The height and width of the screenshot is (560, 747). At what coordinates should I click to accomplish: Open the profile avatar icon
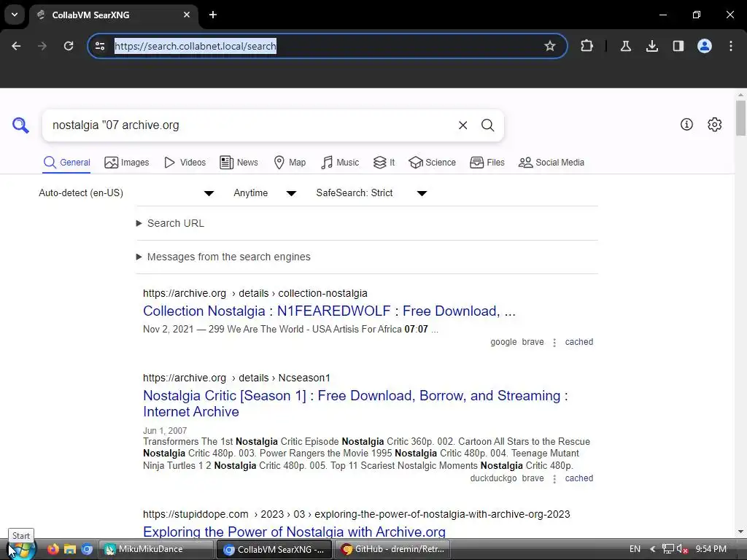705,46
